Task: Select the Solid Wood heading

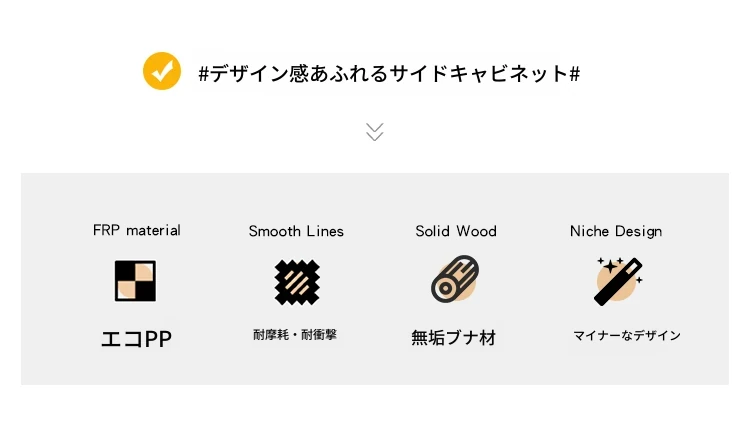Action: point(456,231)
